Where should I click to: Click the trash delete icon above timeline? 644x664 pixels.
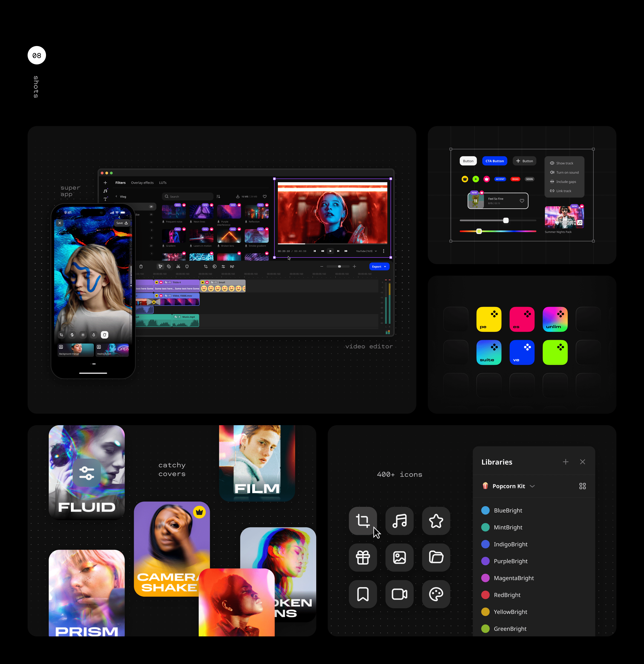click(141, 267)
